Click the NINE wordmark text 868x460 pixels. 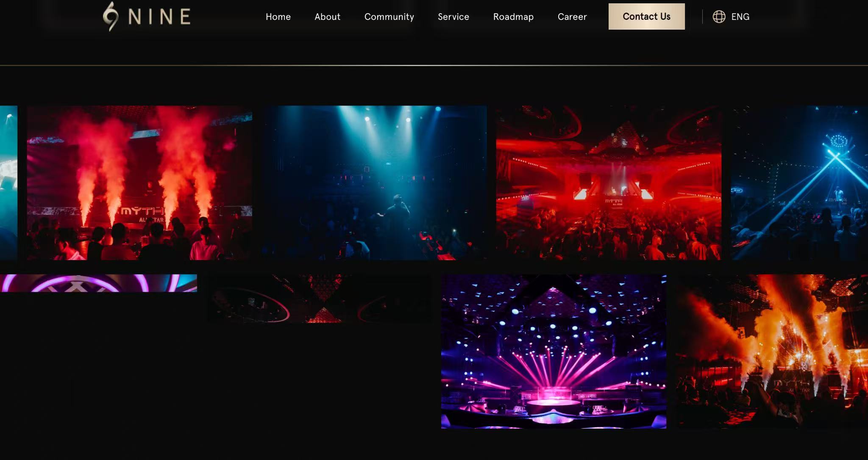click(159, 17)
